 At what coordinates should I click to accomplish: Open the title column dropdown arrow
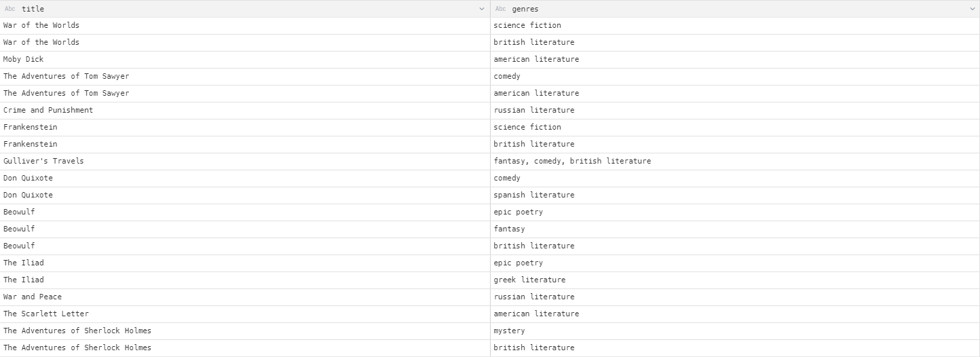(482, 9)
